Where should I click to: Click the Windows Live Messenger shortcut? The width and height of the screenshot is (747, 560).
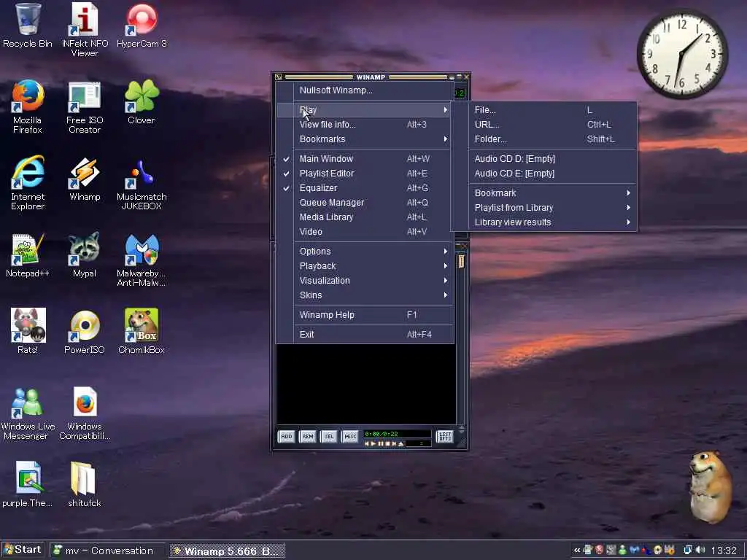28,413
